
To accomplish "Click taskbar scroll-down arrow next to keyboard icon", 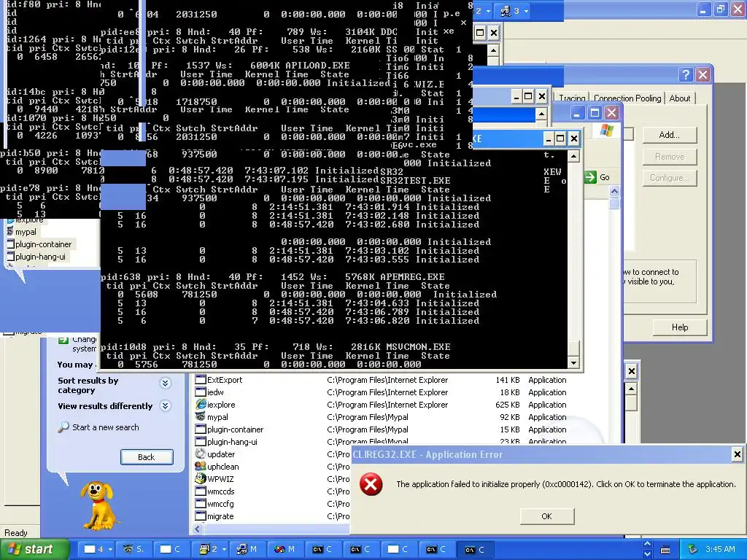I will pyautogui.click(x=647, y=554).
